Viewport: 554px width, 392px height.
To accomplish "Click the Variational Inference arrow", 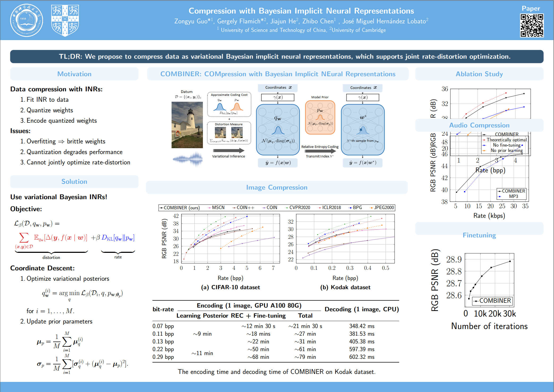I will point(229,151).
